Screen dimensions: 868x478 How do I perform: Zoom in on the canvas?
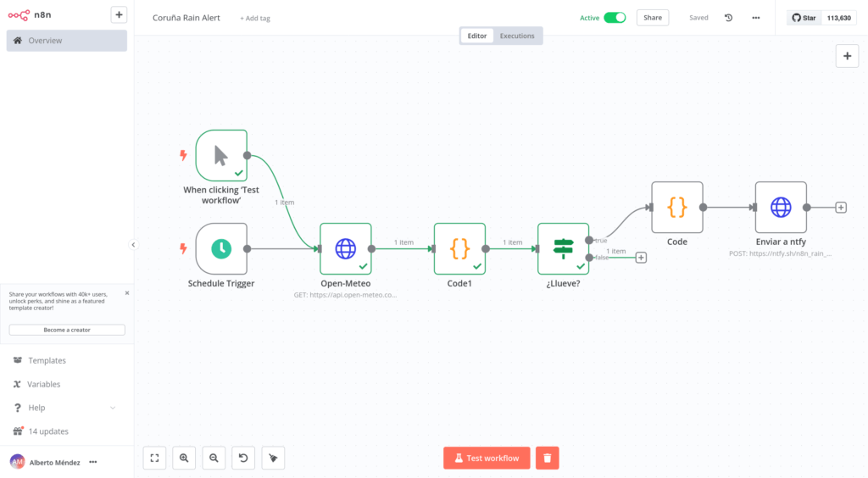[184, 458]
